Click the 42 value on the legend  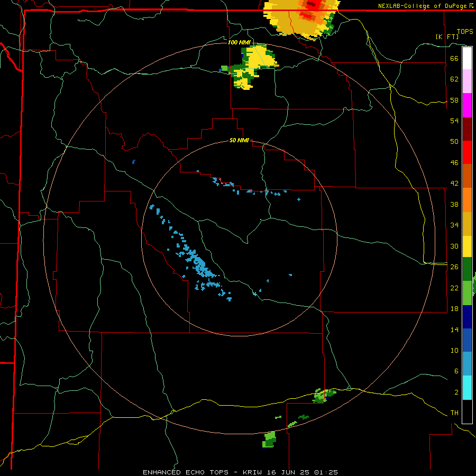454,184
